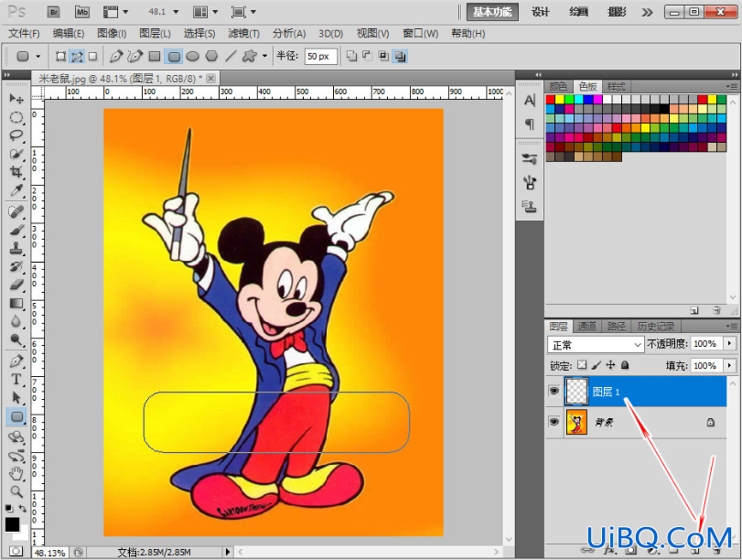
Task: Choose the Ellipse shape in the options bar
Action: click(193, 57)
